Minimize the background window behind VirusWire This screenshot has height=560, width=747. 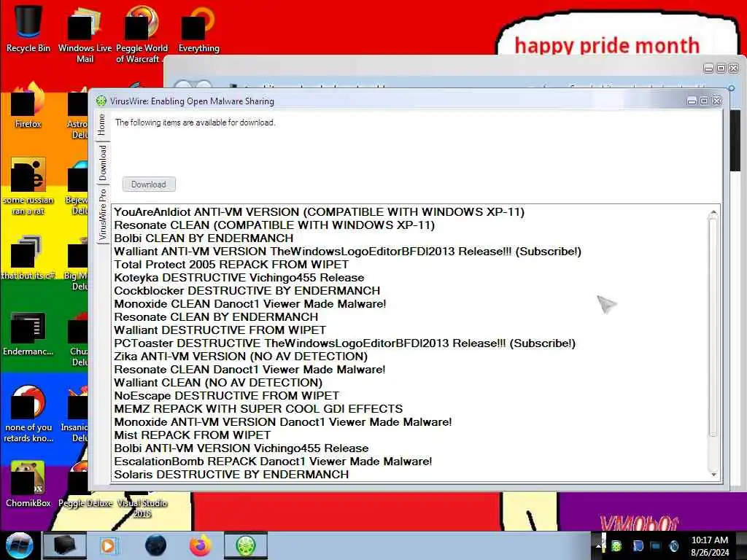(x=709, y=69)
